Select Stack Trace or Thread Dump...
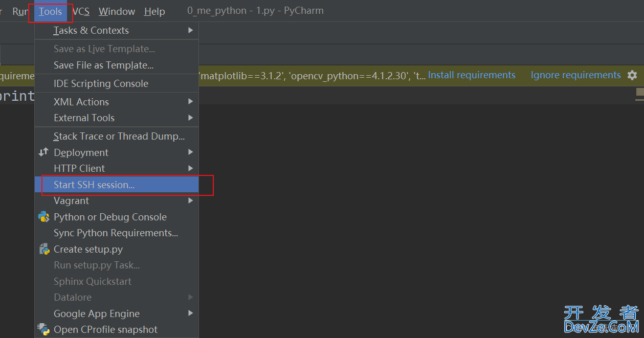 click(117, 136)
